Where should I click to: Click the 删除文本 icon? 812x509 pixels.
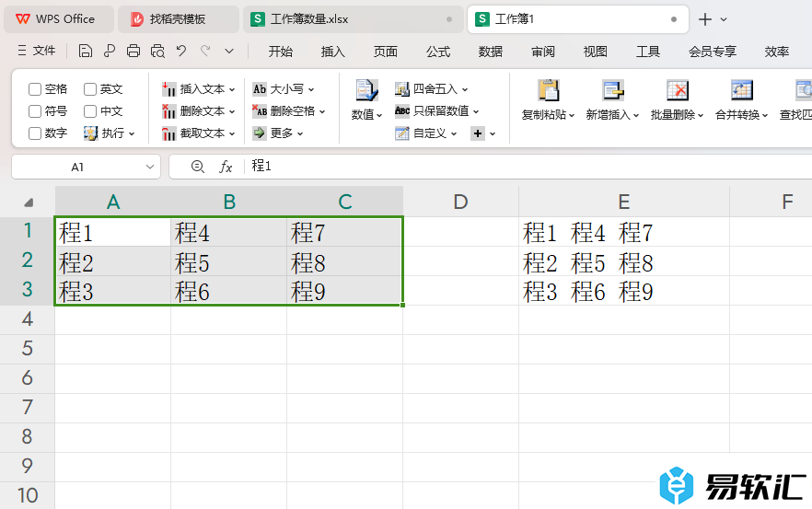point(168,110)
